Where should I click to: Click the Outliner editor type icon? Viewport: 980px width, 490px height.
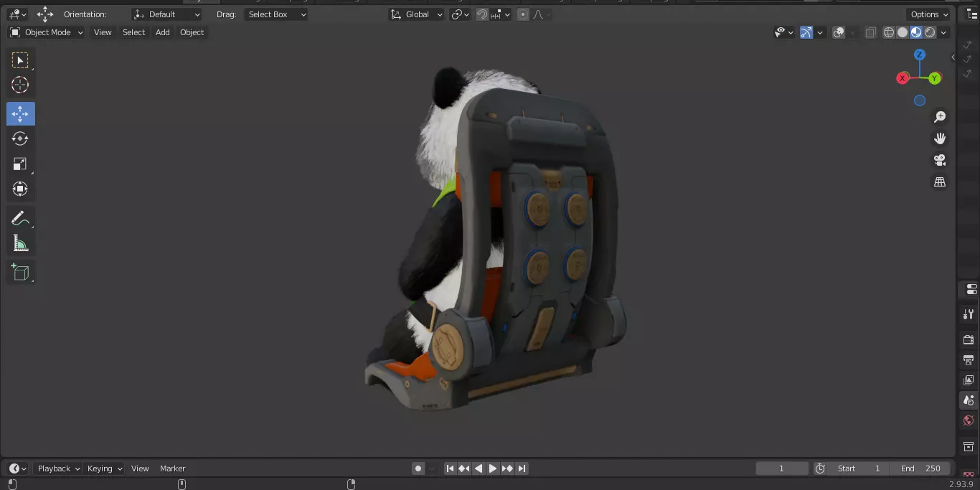click(972, 14)
